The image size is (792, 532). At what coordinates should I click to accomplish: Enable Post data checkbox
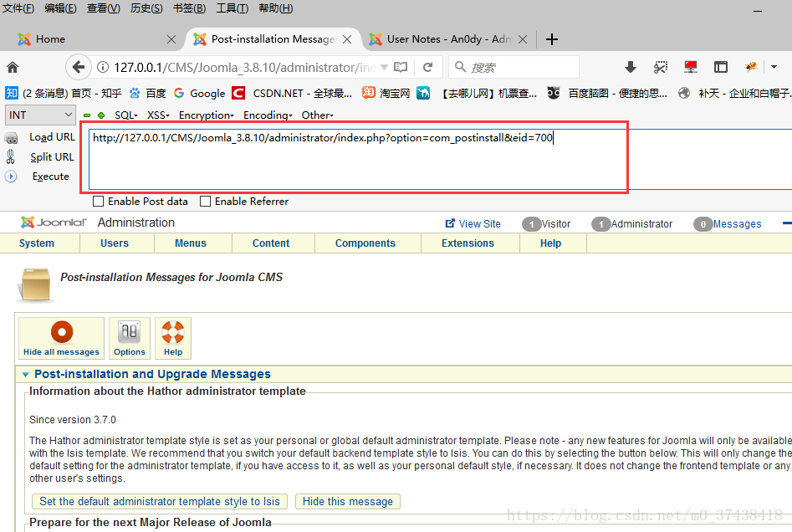click(x=99, y=202)
